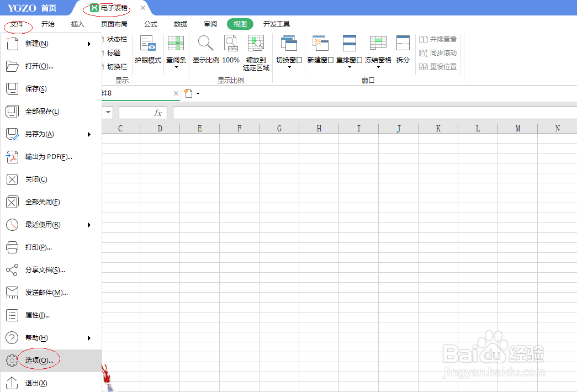This screenshot has height=392, width=577.
Task: Click the Close All icon
Action: click(12, 202)
